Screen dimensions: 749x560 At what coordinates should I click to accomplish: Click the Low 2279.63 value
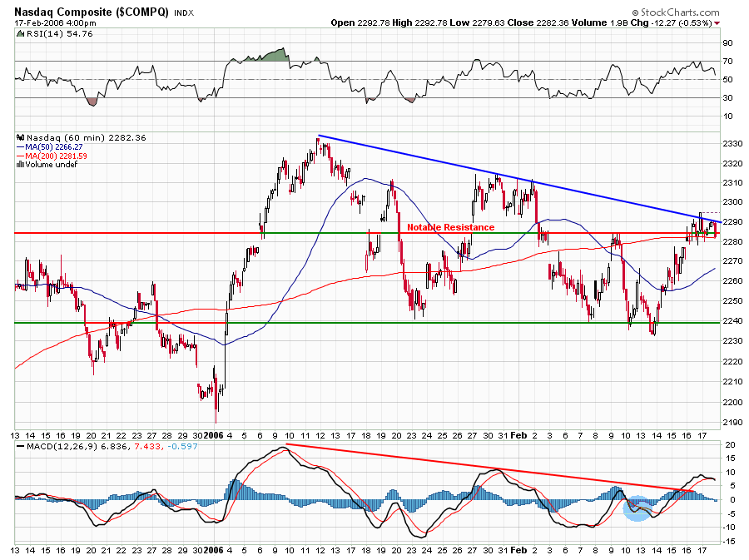point(477,23)
